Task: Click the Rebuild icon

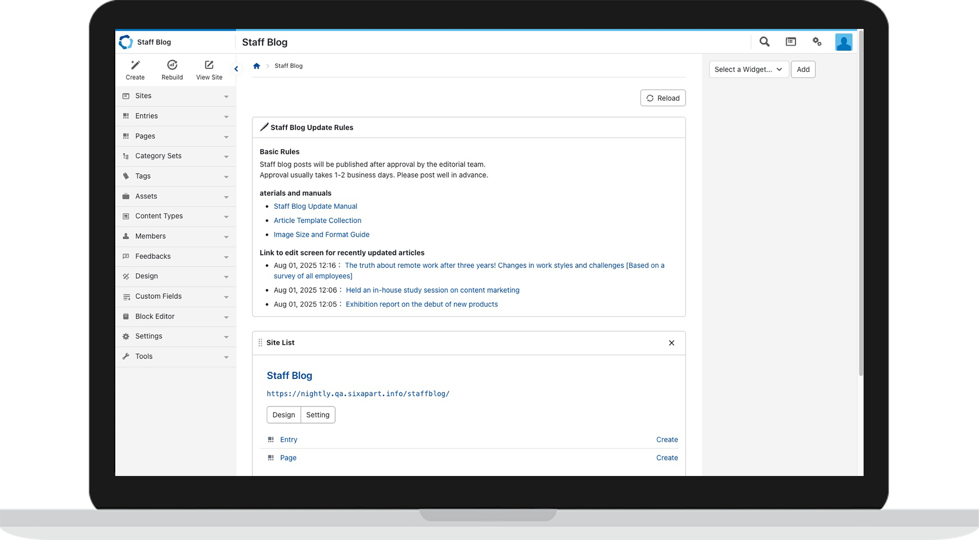Action: tap(172, 65)
